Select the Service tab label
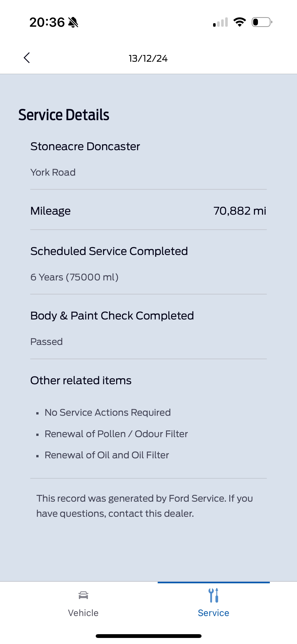The width and height of the screenshot is (297, 644). 213,613
